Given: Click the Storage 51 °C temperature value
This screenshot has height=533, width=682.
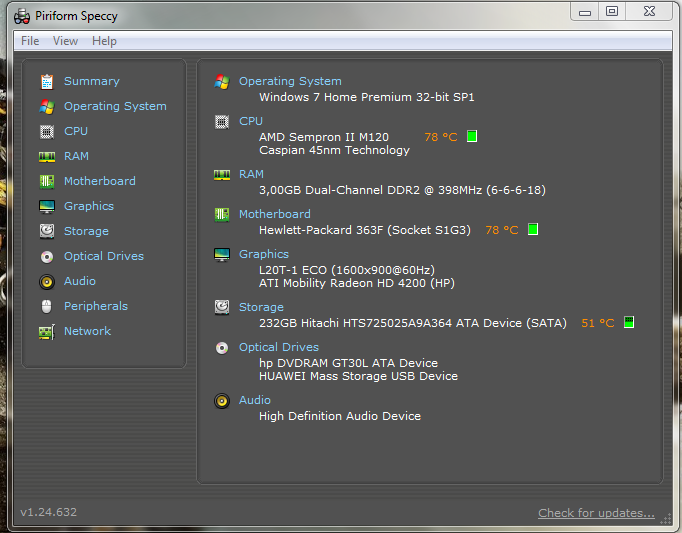Looking at the screenshot, I should click(598, 323).
